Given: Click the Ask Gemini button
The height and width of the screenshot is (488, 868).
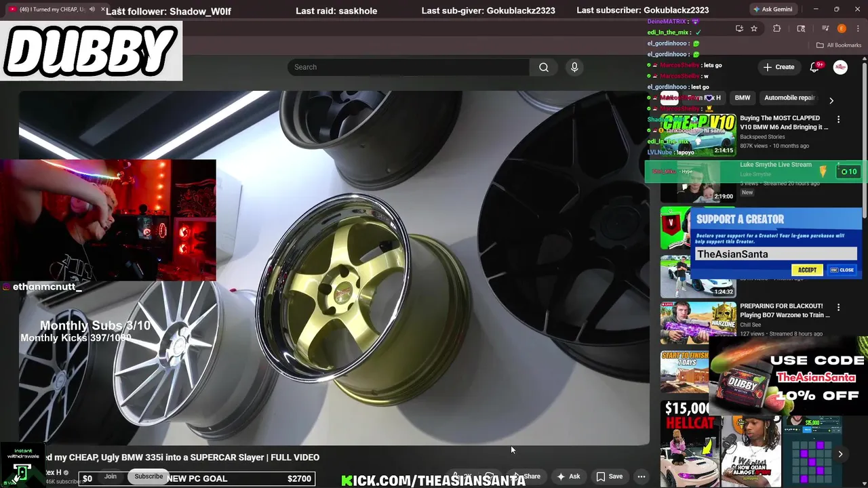Looking at the screenshot, I should 772,9.
